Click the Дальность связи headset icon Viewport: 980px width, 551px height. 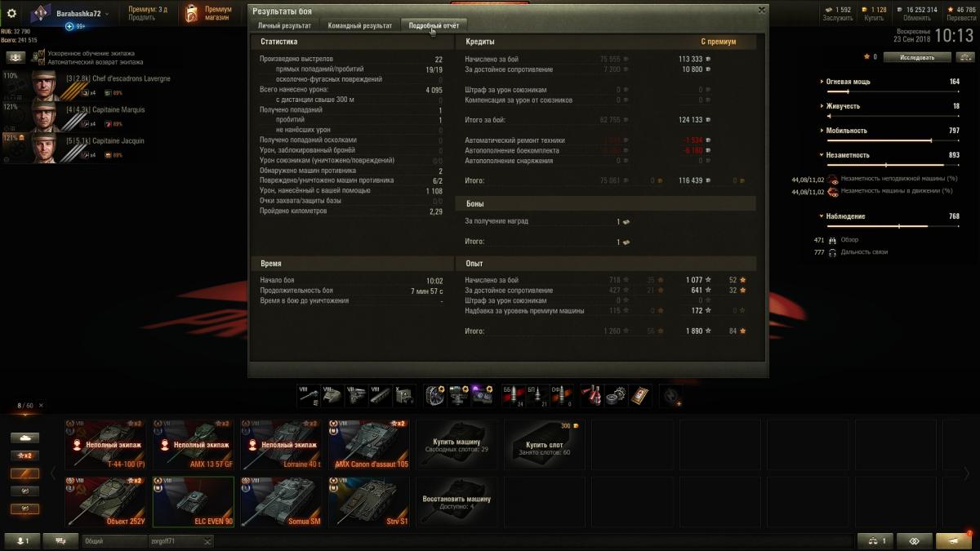click(x=832, y=252)
